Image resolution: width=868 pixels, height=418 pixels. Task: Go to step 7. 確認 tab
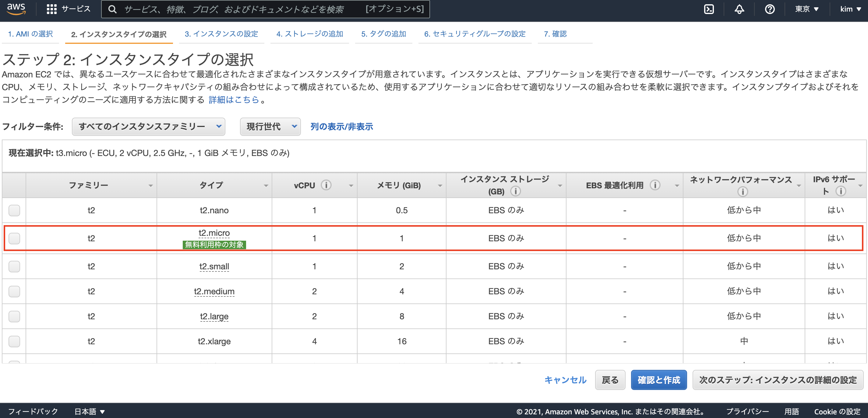(555, 34)
